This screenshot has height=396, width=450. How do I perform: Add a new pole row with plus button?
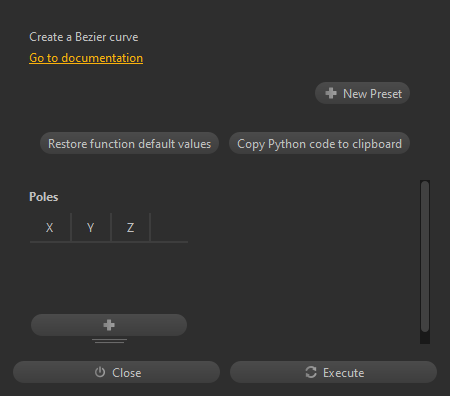click(109, 325)
